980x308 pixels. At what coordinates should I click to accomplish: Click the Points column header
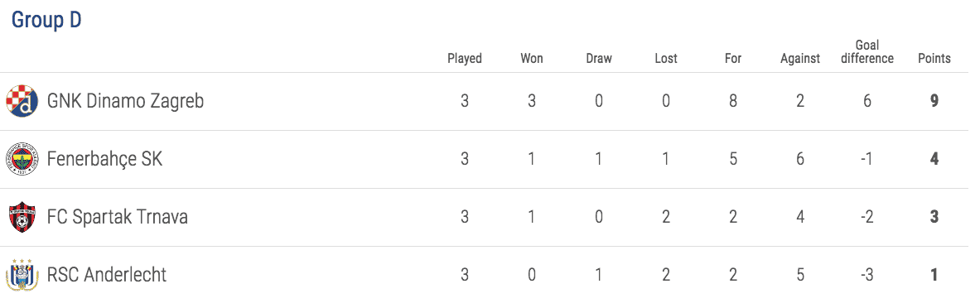[x=934, y=59]
